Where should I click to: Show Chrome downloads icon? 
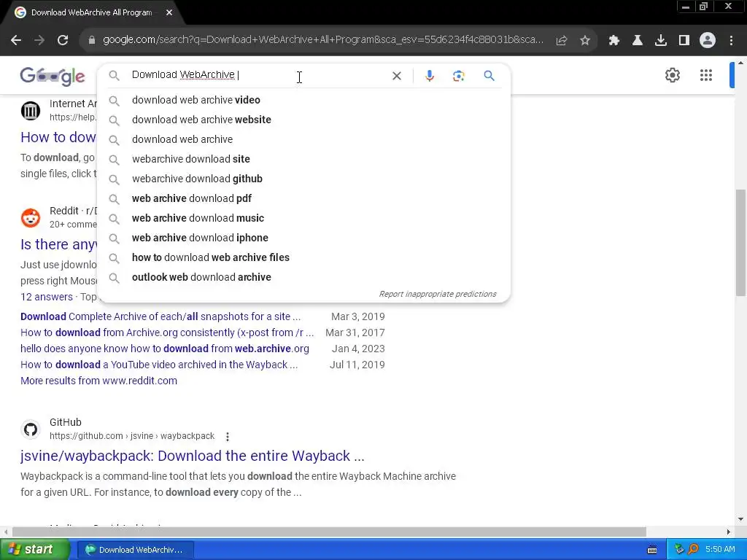(x=661, y=41)
